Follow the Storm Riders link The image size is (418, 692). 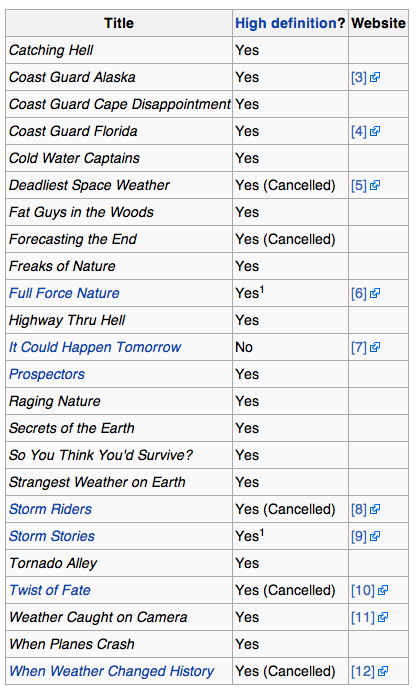coord(50,509)
